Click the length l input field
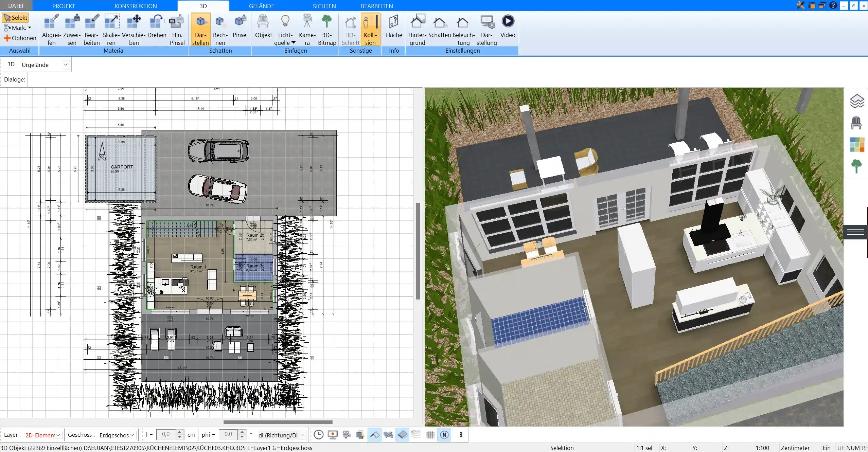 [x=166, y=435]
